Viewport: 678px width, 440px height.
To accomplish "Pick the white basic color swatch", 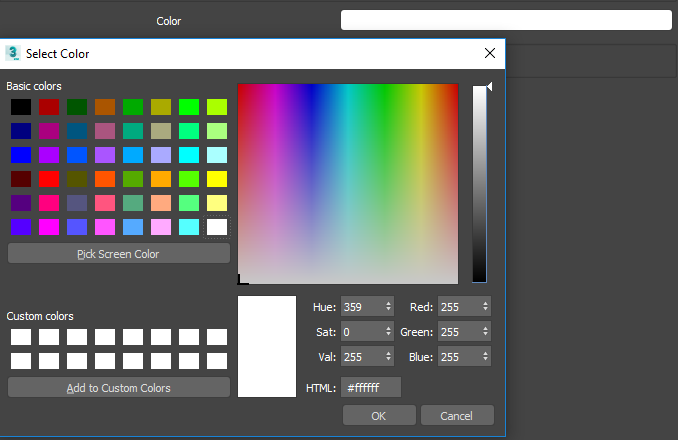I will pyautogui.click(x=217, y=227).
